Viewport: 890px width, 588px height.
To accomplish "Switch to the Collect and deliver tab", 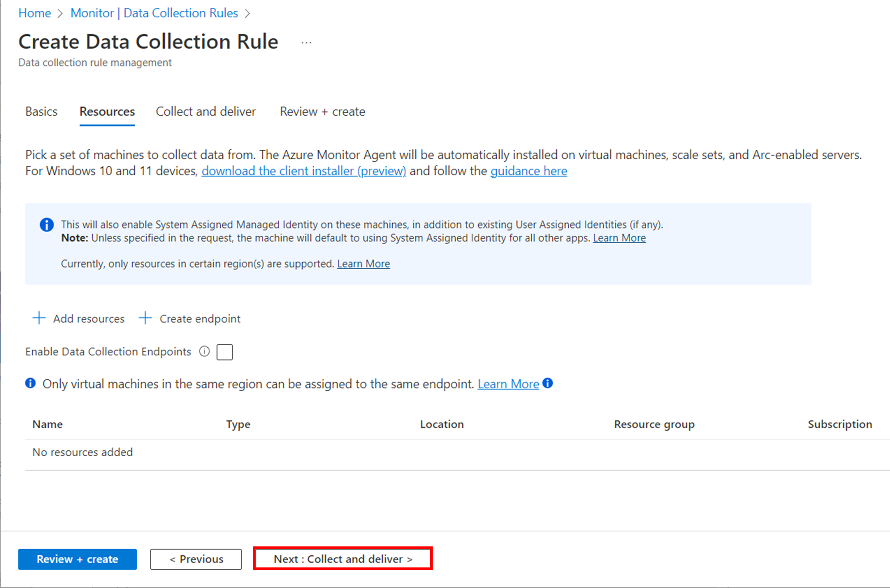I will tap(205, 112).
